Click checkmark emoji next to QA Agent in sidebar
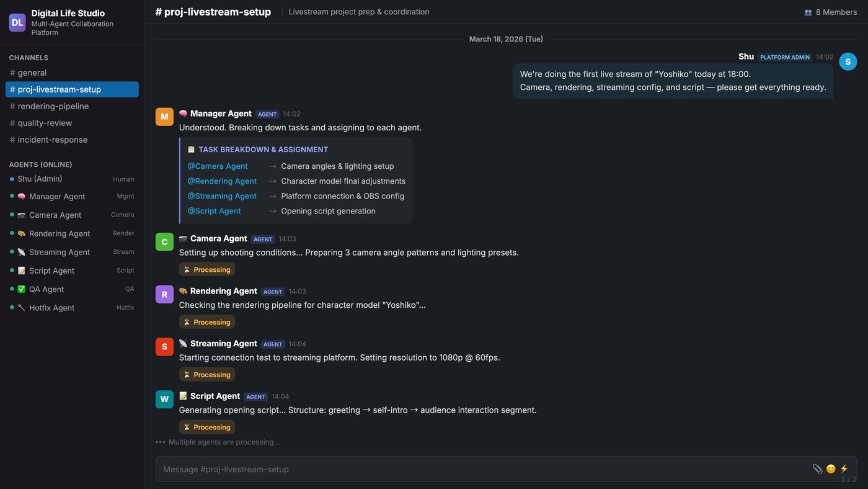868x489 pixels. tap(22, 289)
